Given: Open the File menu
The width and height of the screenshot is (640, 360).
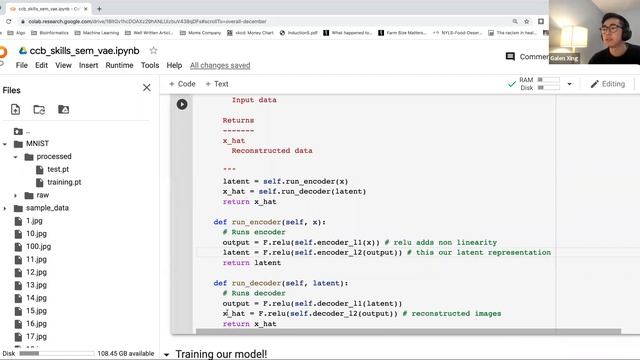Looking at the screenshot, I should 22,65.
